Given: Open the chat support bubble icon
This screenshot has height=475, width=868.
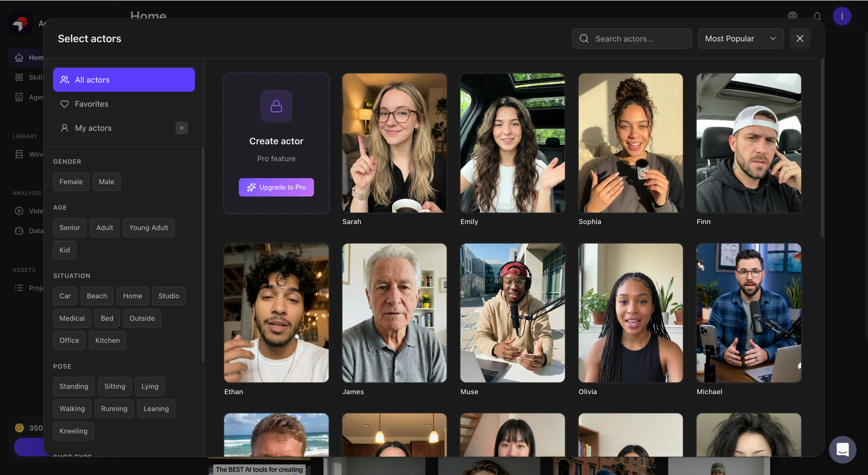Looking at the screenshot, I should pyautogui.click(x=842, y=449).
